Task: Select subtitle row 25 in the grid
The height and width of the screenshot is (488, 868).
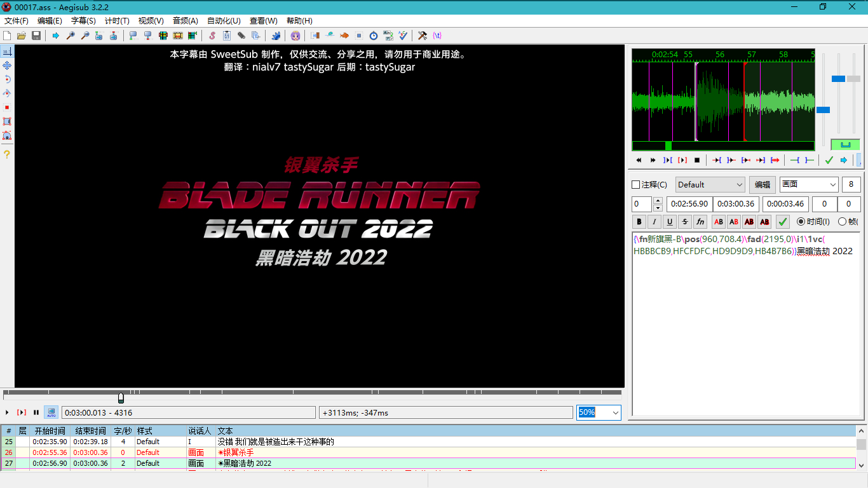Action: (429, 442)
